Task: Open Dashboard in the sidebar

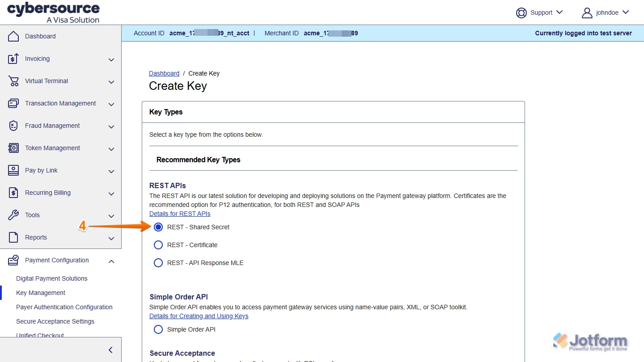Action: [40, 36]
